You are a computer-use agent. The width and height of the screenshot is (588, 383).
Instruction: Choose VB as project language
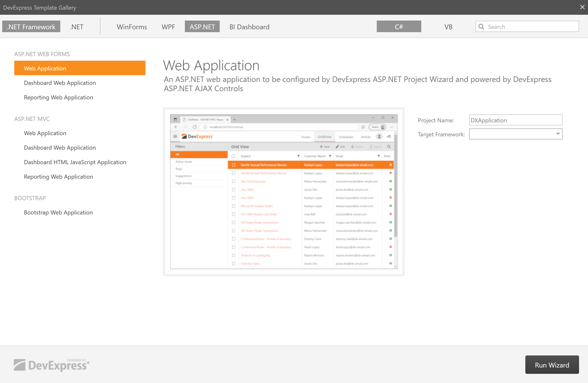[x=448, y=27]
